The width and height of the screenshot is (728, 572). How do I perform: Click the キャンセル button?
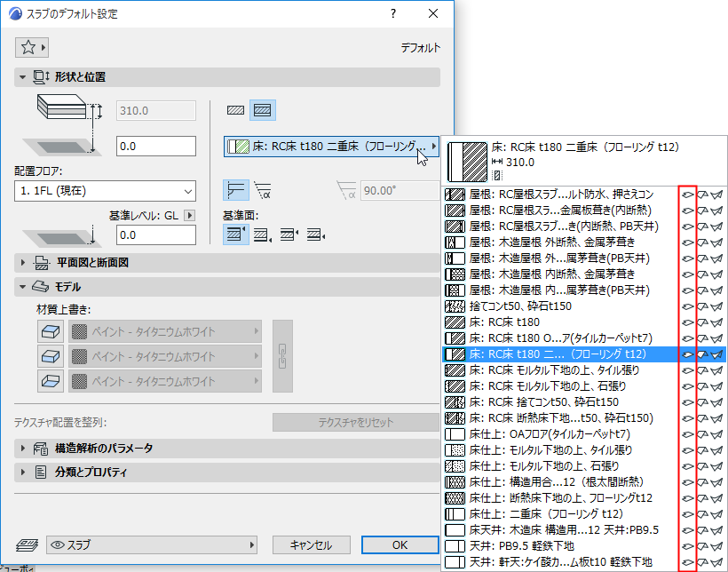311,544
